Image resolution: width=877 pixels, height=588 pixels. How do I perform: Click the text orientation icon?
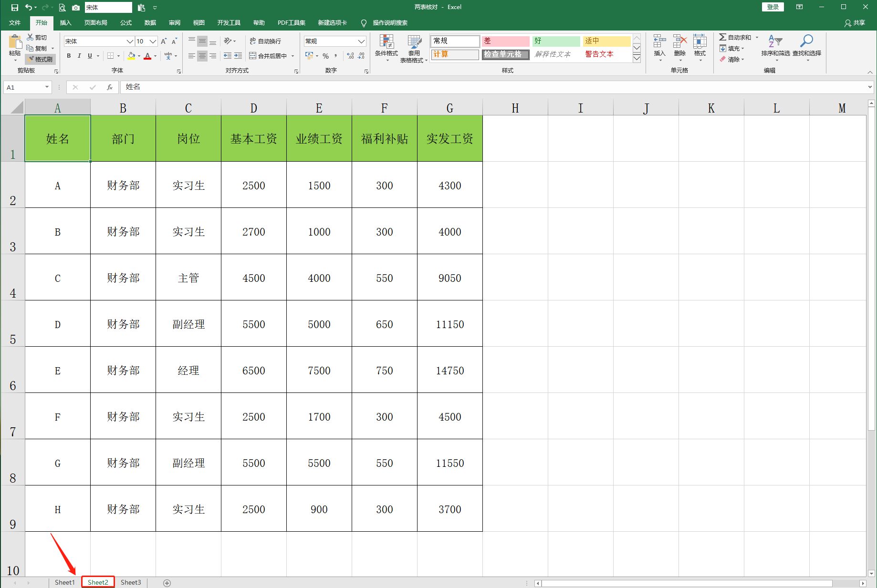click(228, 41)
